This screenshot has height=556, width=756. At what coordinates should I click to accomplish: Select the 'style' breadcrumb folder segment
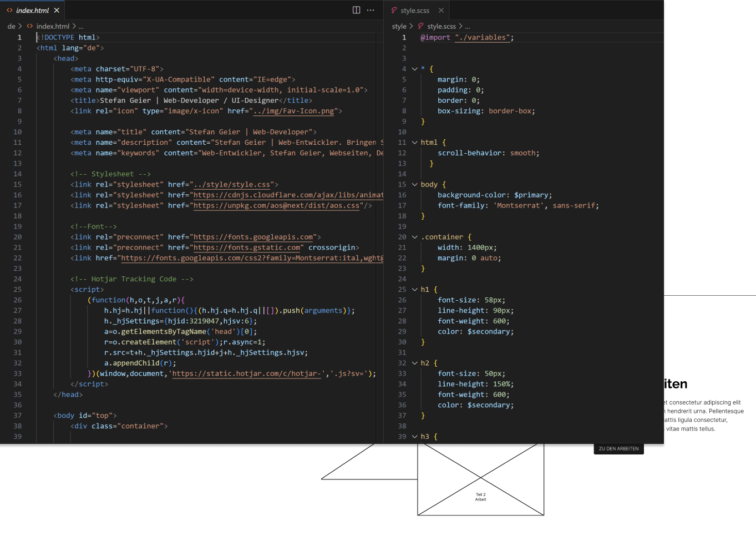point(399,26)
